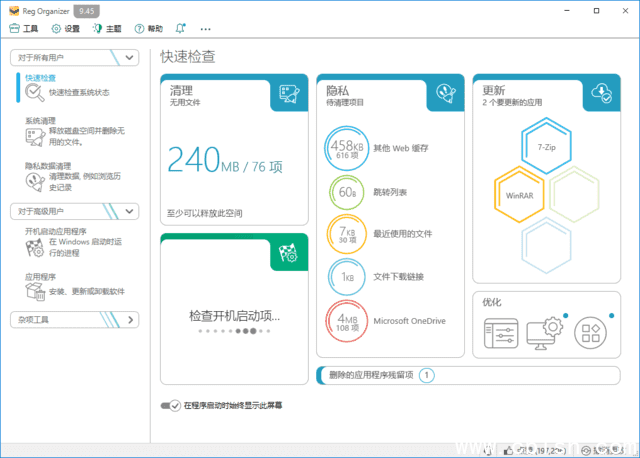Click the notification bell icon
This screenshot has width=640, height=458.
(180, 29)
